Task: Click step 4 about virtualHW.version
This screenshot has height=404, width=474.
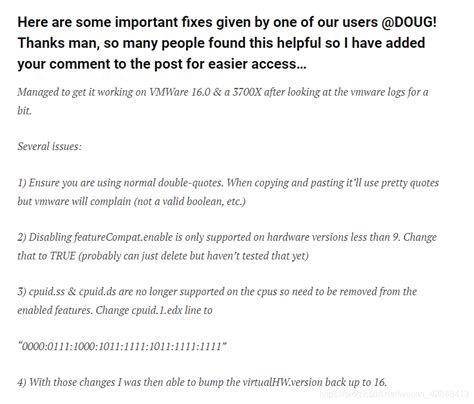Action: pyautogui.click(x=202, y=382)
